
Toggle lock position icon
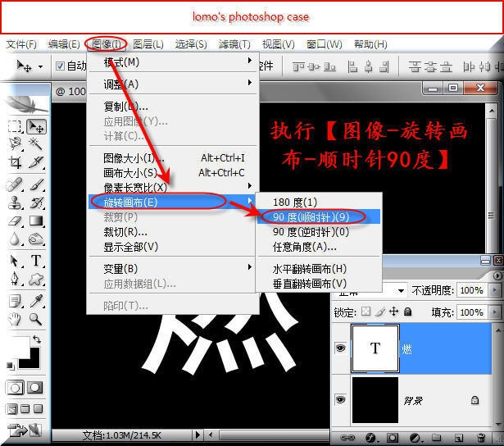tap(393, 312)
